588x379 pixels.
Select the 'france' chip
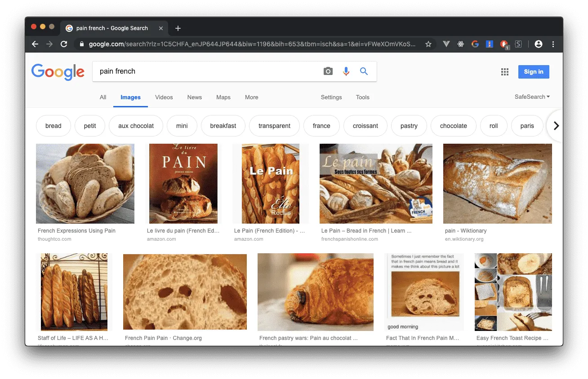(321, 126)
